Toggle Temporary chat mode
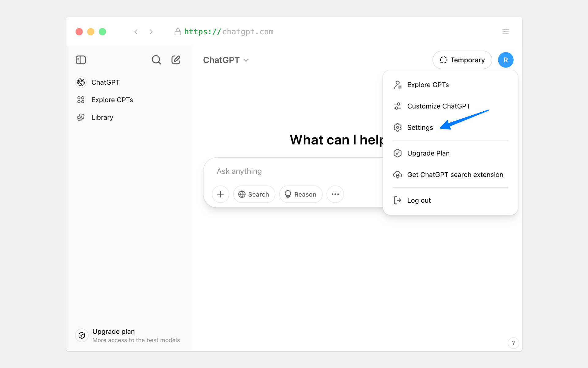Image resolution: width=588 pixels, height=368 pixels. pyautogui.click(x=462, y=60)
